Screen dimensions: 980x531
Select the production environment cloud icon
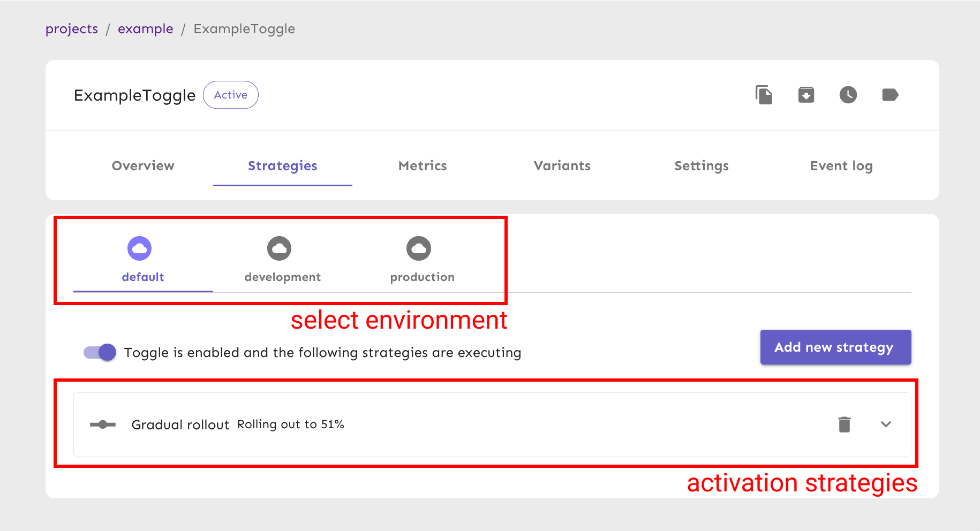[419, 248]
